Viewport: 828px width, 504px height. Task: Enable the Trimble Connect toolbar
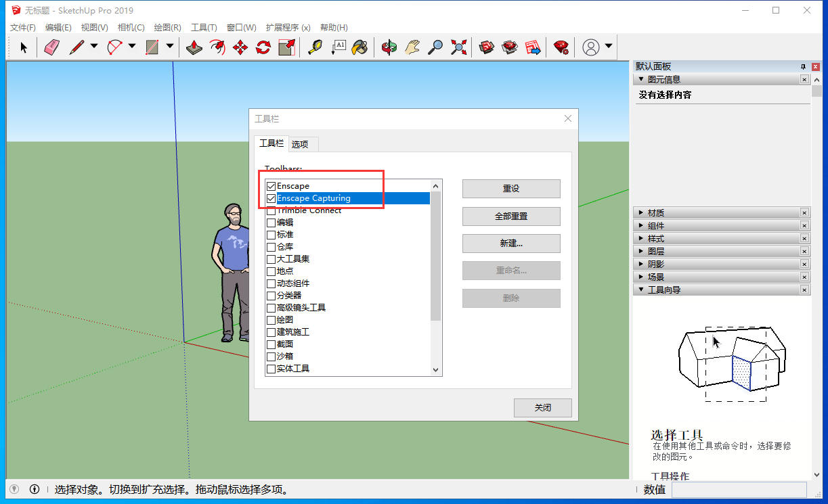(x=271, y=210)
